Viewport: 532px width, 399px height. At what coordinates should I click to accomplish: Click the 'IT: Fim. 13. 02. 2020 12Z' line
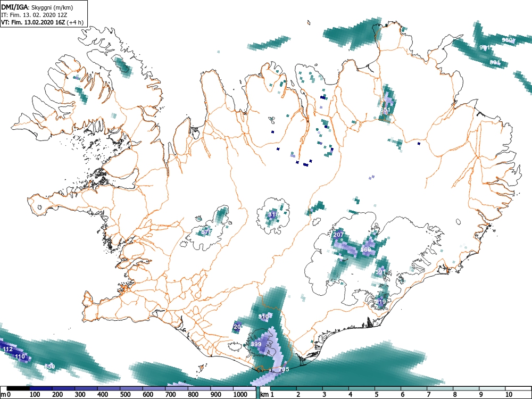[x=34, y=15]
